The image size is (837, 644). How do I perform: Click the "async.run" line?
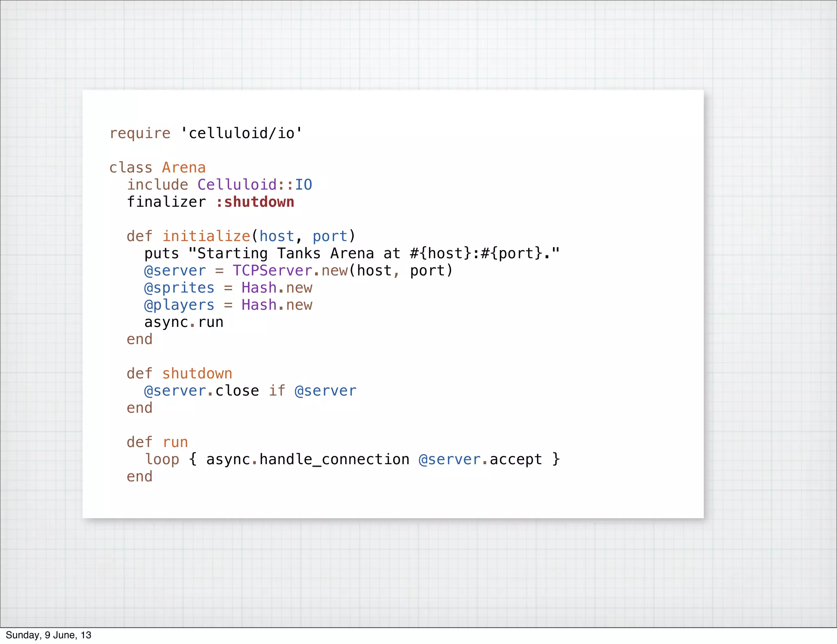click(184, 322)
